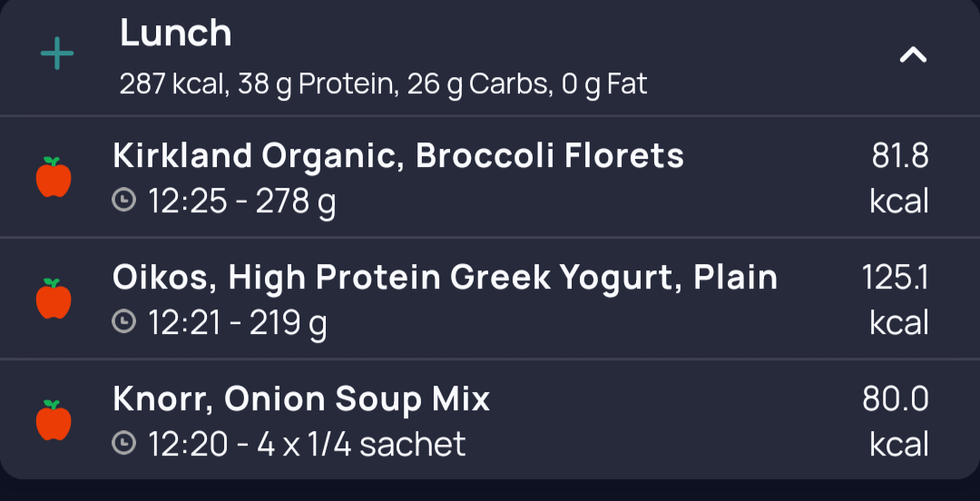Tap the 125.1 kcal value

pyautogui.click(x=895, y=299)
